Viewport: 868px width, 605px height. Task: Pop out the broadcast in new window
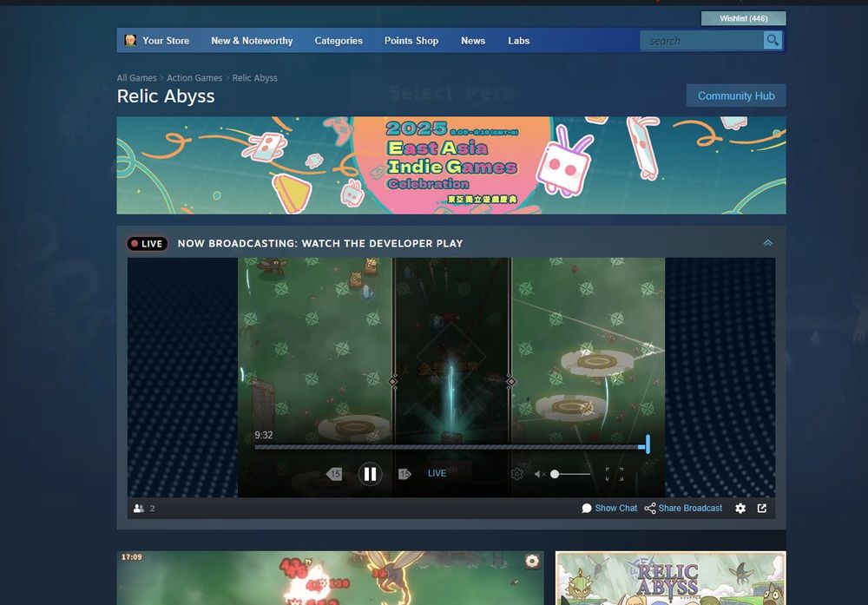[762, 508]
